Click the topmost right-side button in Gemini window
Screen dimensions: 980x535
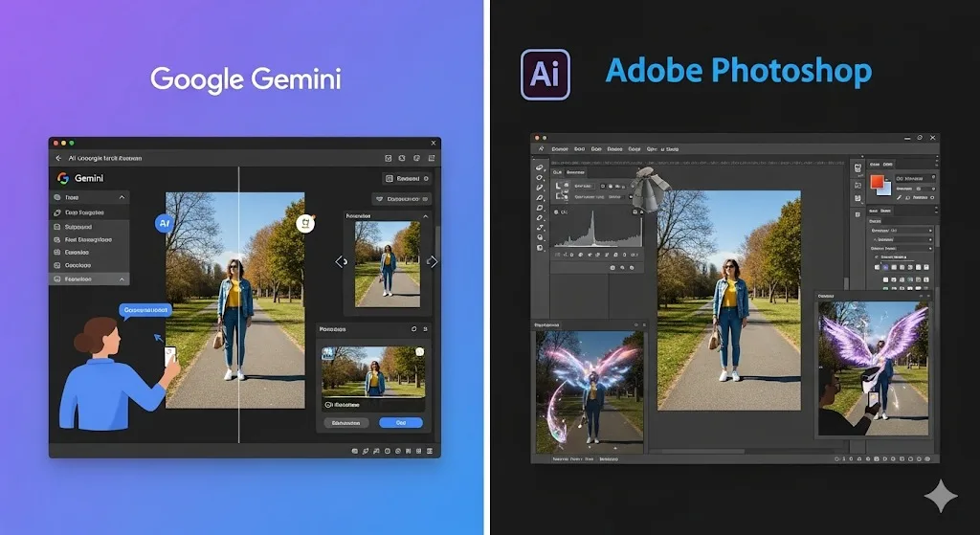[407, 179]
